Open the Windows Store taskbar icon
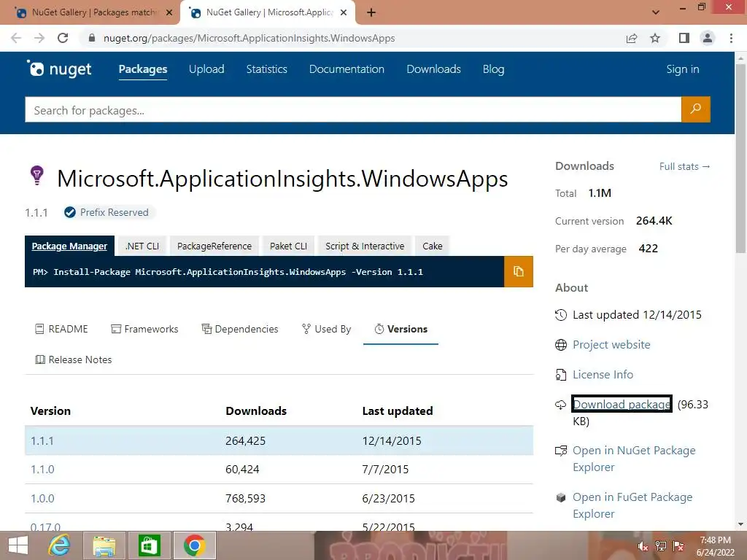Image resolution: width=747 pixels, height=560 pixels. click(x=149, y=545)
